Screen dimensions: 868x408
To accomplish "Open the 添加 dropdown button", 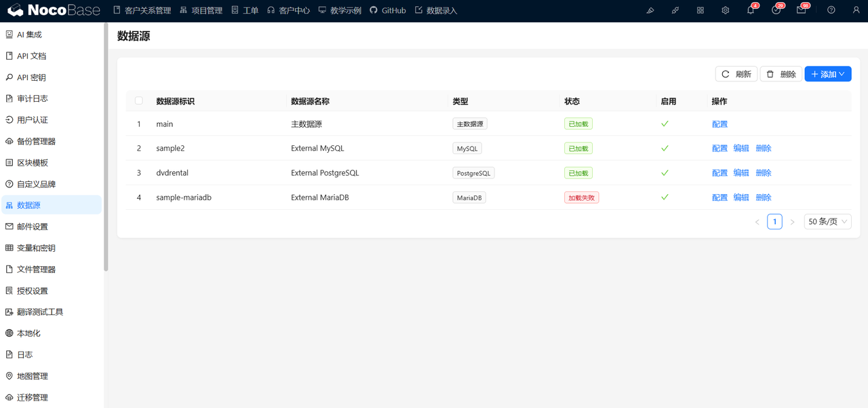I will 827,73.
